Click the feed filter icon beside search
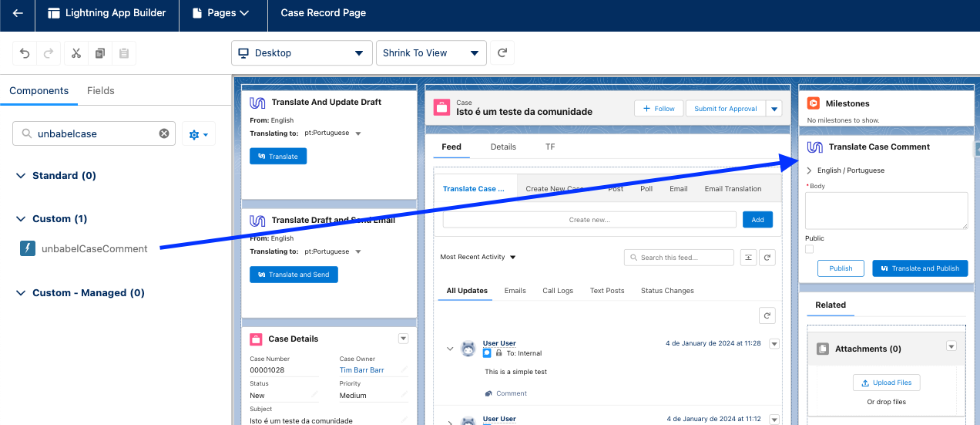980x425 pixels. (x=748, y=258)
